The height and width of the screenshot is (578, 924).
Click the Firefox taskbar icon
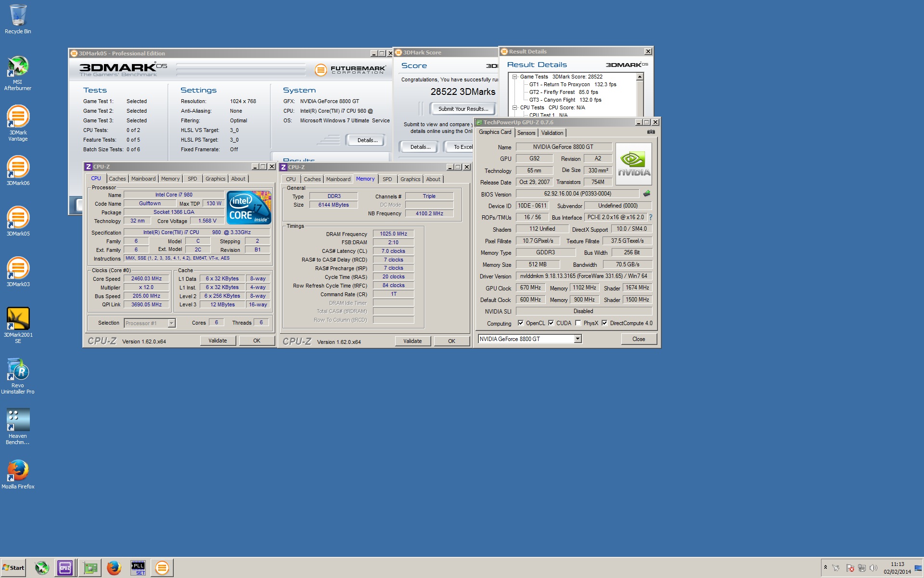pos(114,568)
